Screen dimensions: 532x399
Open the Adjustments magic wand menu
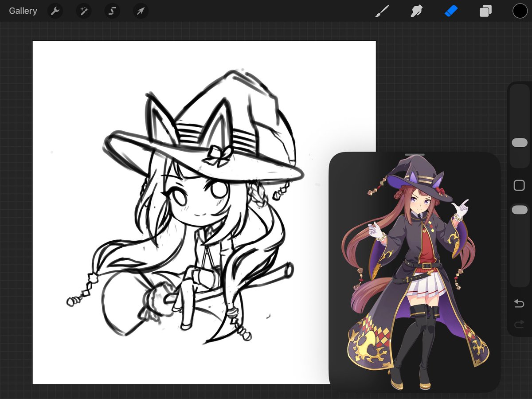[83, 11]
